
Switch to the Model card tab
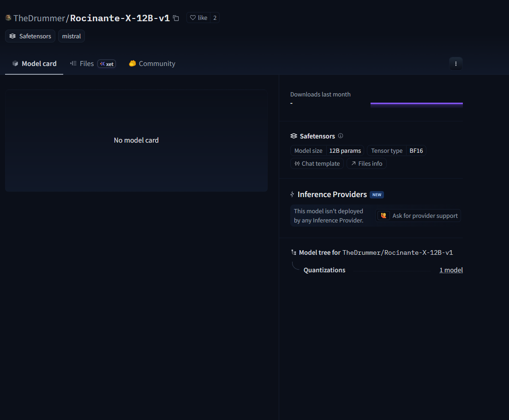[x=34, y=64]
